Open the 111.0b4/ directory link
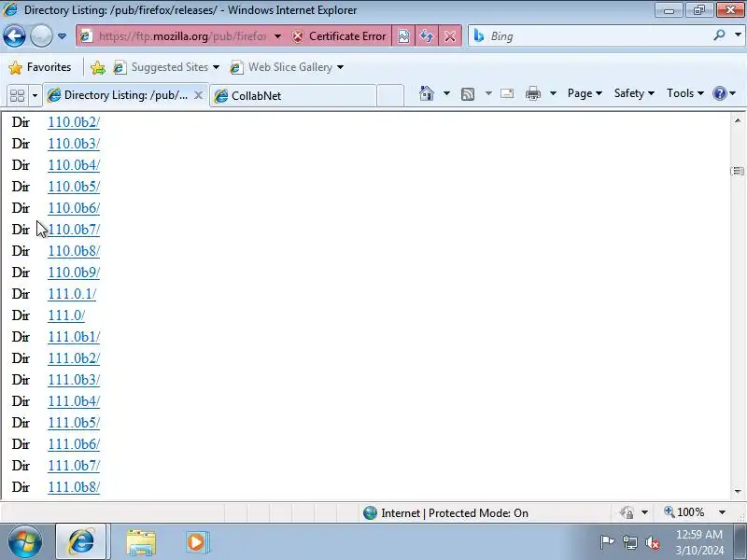 (x=74, y=401)
